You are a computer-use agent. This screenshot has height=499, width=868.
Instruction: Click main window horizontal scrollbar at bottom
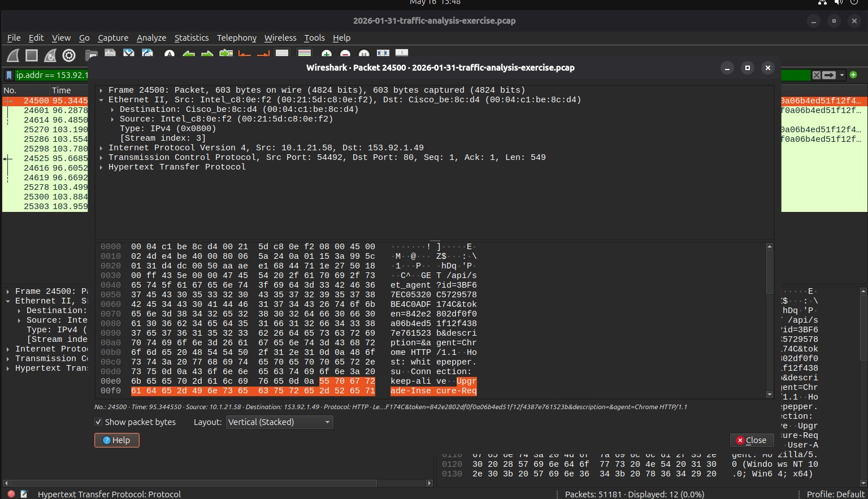(218, 483)
